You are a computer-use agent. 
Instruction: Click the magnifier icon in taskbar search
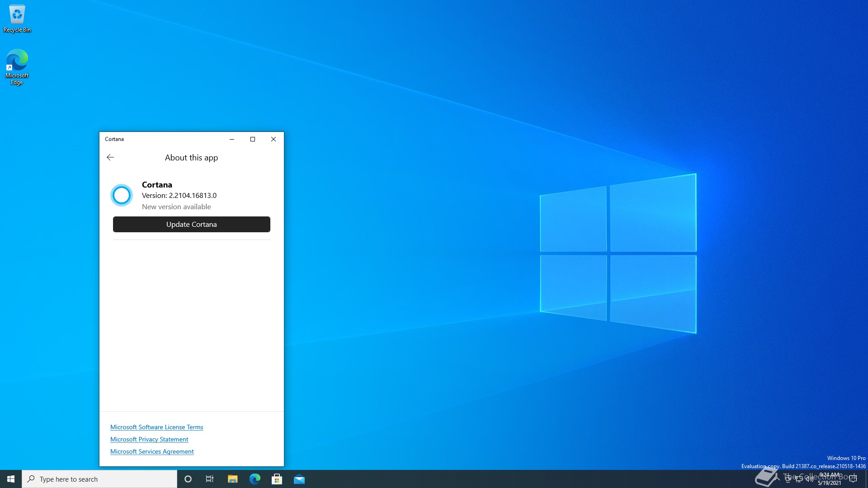coord(31,479)
